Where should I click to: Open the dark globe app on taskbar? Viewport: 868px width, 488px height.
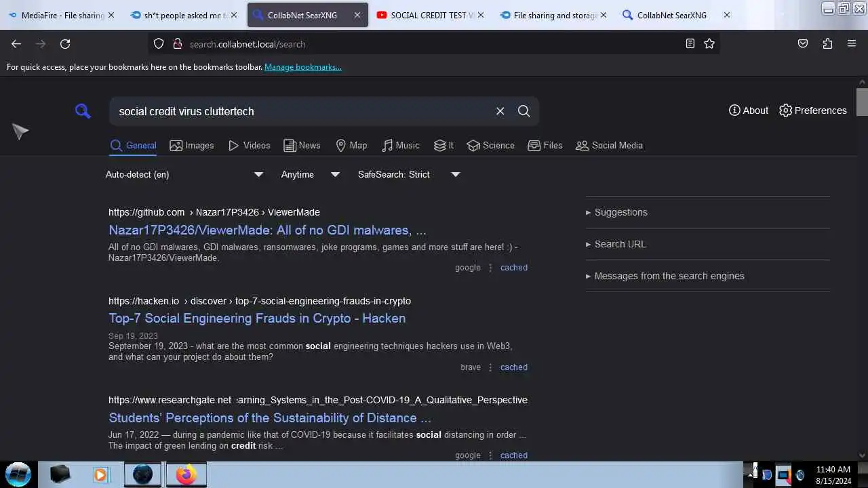[143, 474]
